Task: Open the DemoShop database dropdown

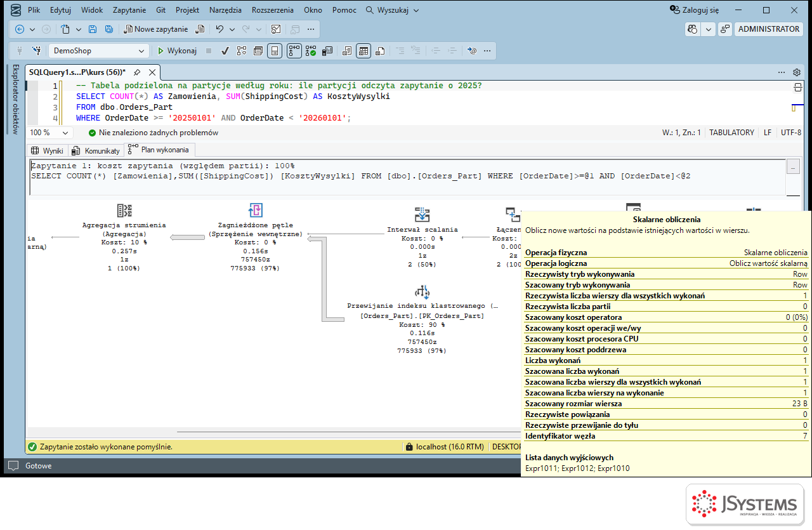Action: click(98, 51)
